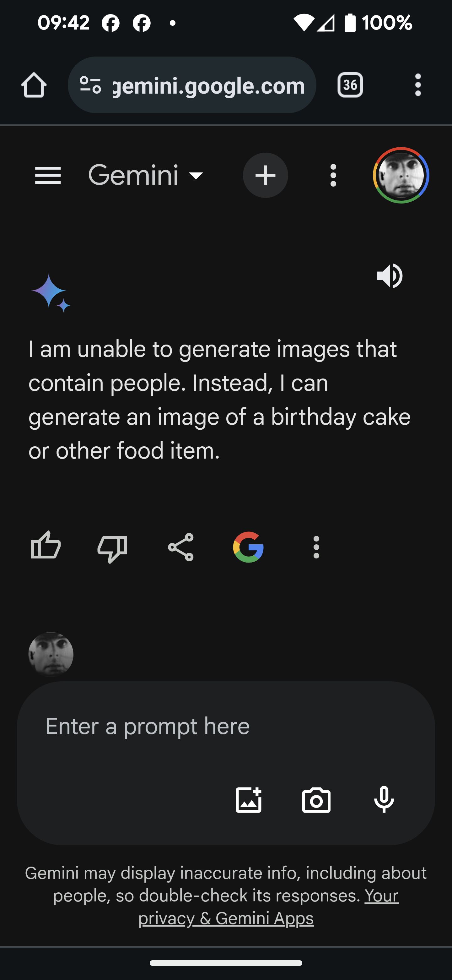This screenshot has height=980, width=452.
Task: Expand the Gemini model dropdown
Action: click(146, 175)
